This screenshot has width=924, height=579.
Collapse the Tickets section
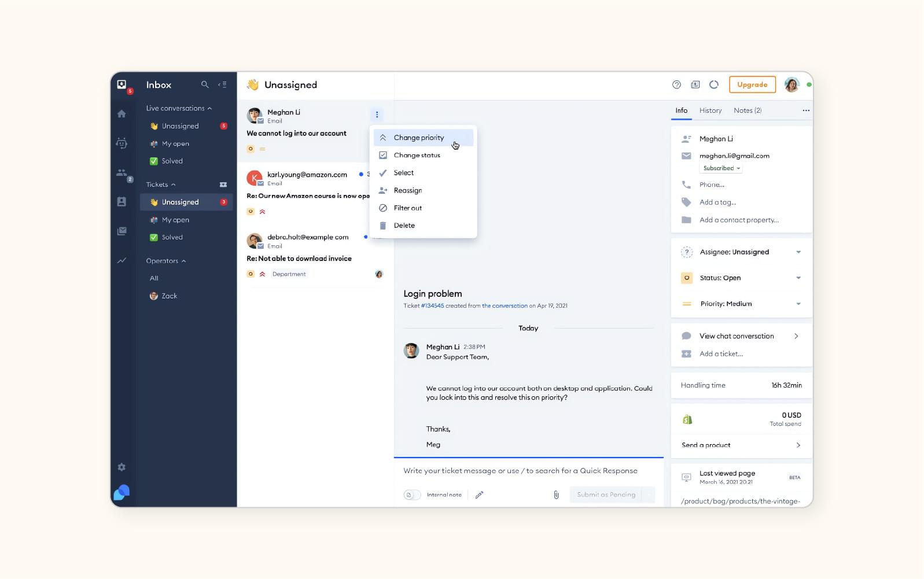pos(173,185)
